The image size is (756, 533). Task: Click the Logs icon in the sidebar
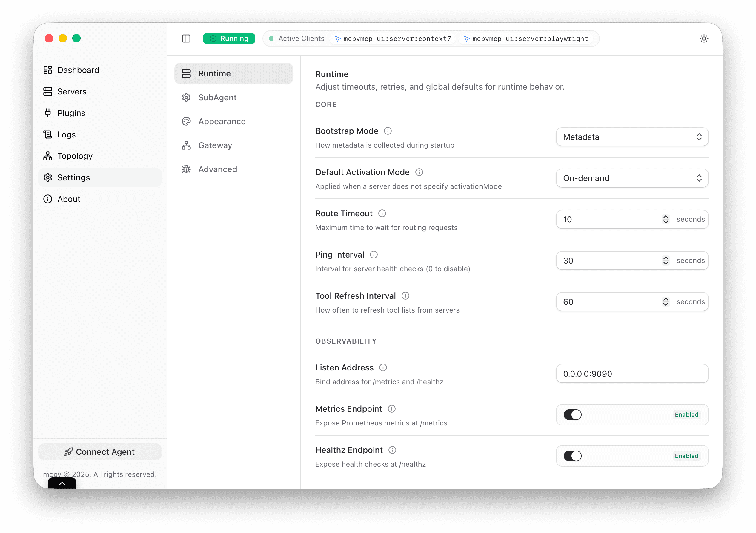48,134
